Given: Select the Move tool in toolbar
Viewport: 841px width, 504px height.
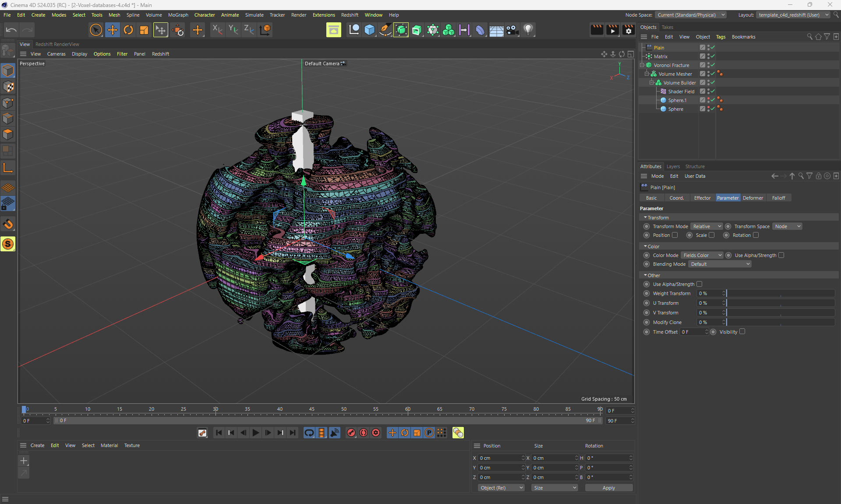Looking at the screenshot, I should [113, 30].
